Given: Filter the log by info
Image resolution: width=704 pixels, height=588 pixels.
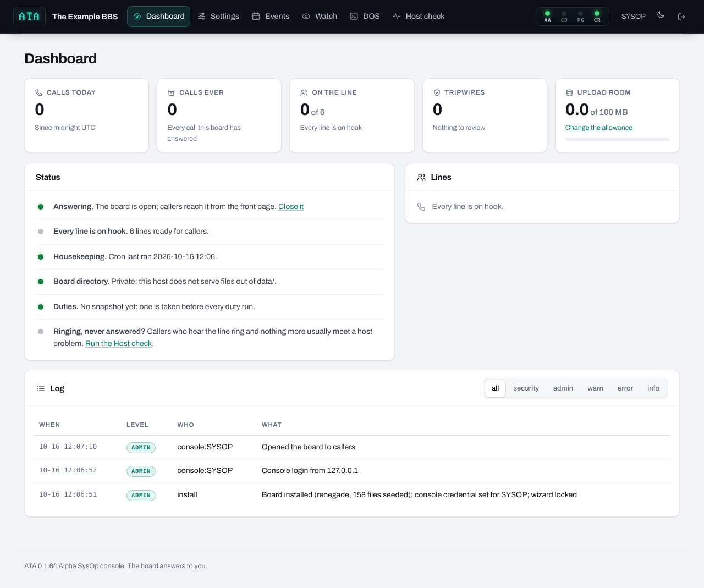Looking at the screenshot, I should [x=653, y=388].
